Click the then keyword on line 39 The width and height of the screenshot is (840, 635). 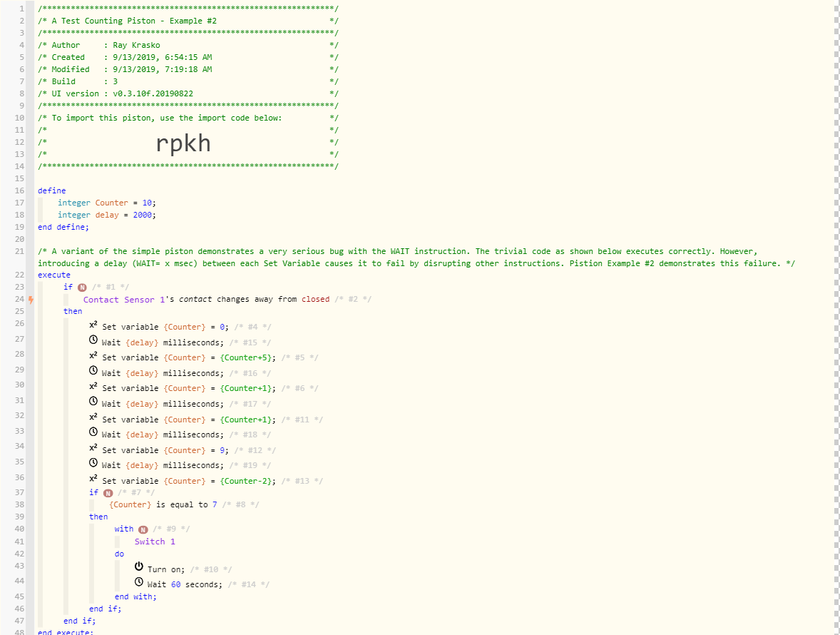[x=98, y=517]
